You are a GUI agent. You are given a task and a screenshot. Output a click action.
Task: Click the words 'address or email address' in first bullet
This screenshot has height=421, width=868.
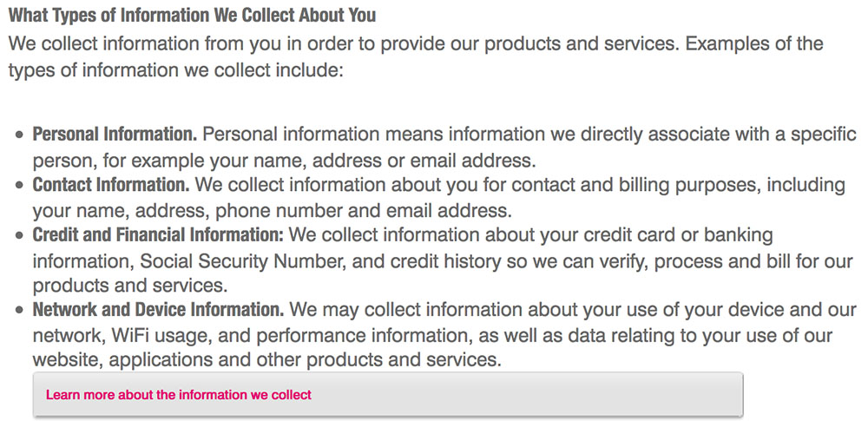[424, 160]
